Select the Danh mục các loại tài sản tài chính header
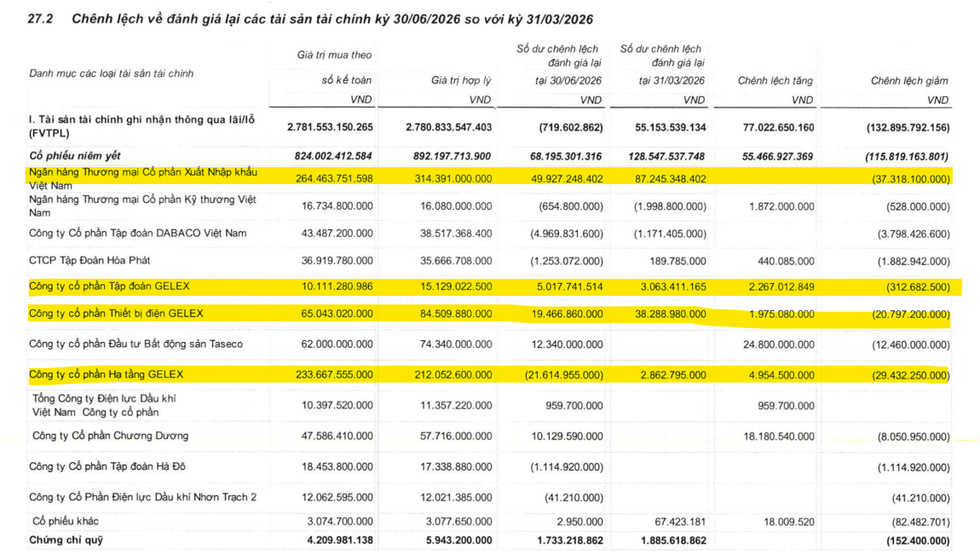The height and width of the screenshot is (560, 980). 112,74
